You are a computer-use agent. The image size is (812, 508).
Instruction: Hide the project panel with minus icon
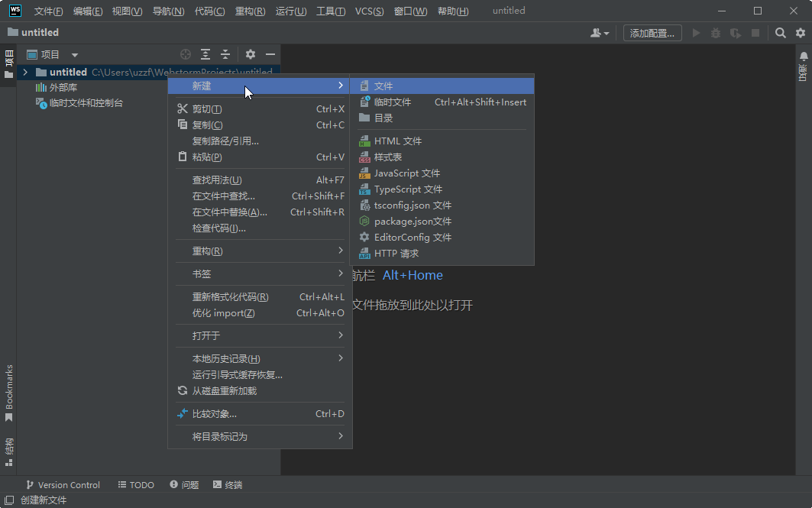pos(270,54)
